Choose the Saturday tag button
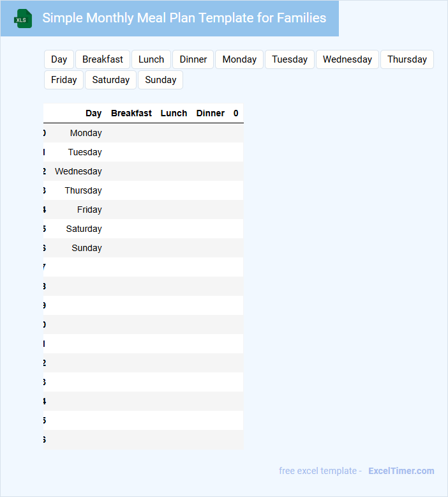Screen dimensions: 448x497 pyautogui.click(x=111, y=80)
